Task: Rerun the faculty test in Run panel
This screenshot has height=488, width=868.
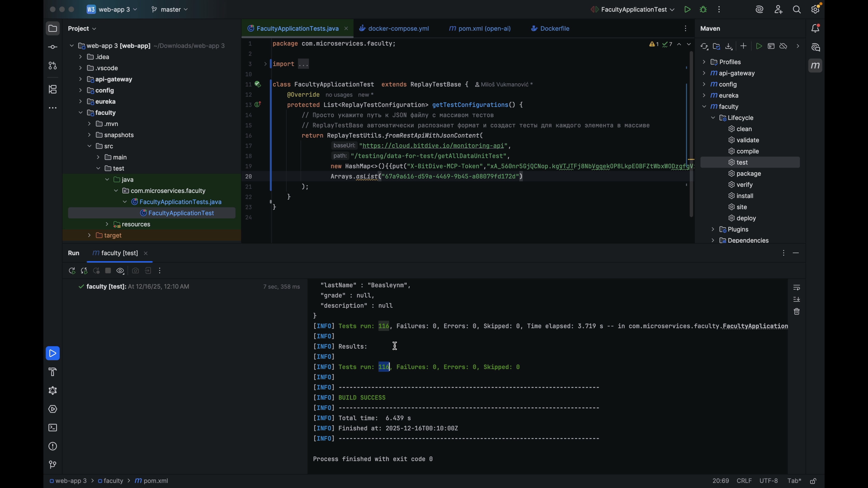Action: [72, 271]
